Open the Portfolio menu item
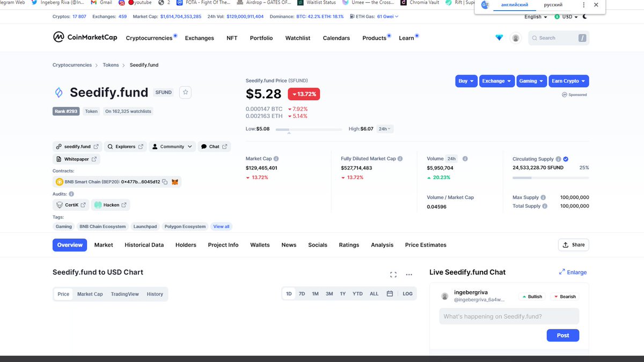Screen dimensions: 644x362 tap(261, 38)
